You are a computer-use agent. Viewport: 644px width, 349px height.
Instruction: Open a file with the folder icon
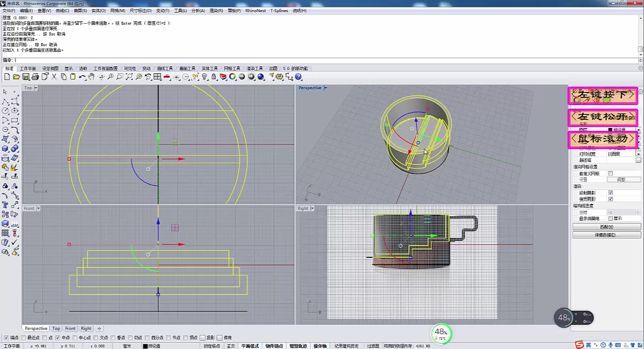point(16,77)
